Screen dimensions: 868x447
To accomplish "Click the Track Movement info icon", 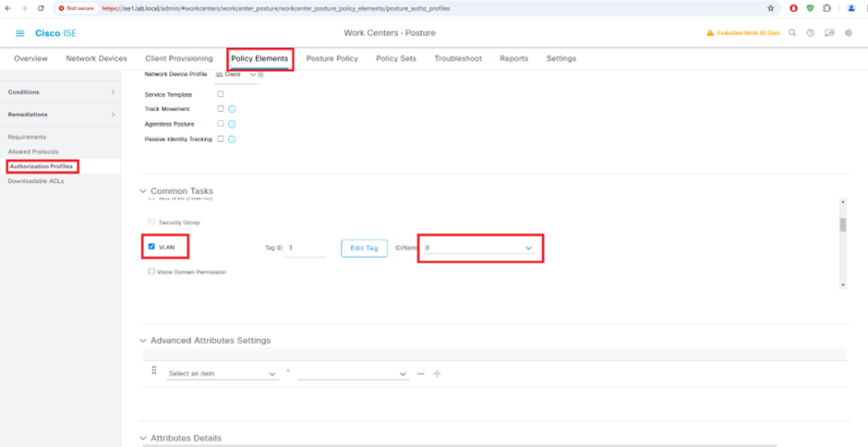I will click(x=232, y=109).
